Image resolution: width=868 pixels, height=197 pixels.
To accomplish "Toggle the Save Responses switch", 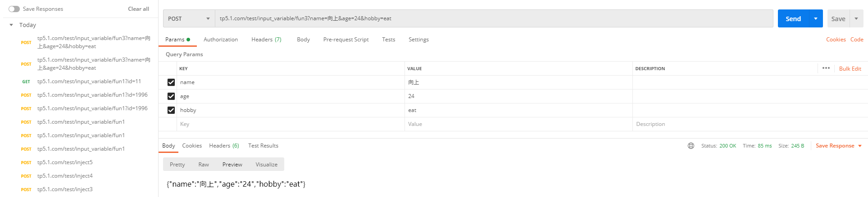I will [x=14, y=9].
